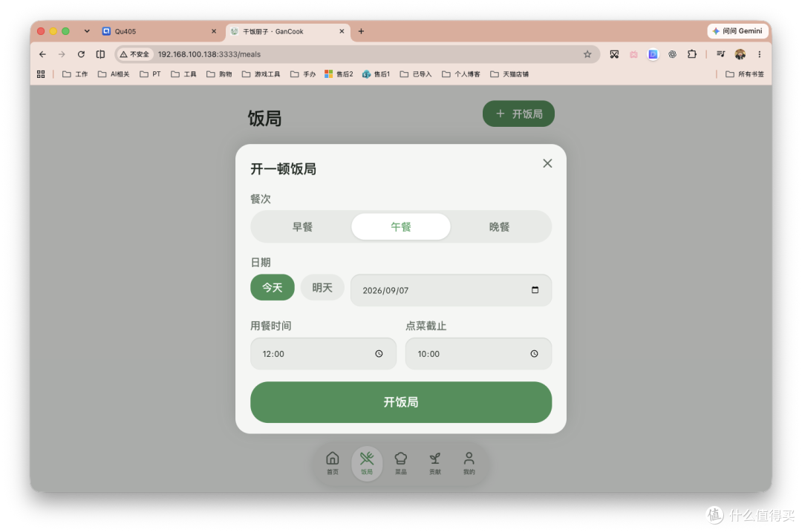Click the 10:00 点菜截止 field

pyautogui.click(x=478, y=354)
